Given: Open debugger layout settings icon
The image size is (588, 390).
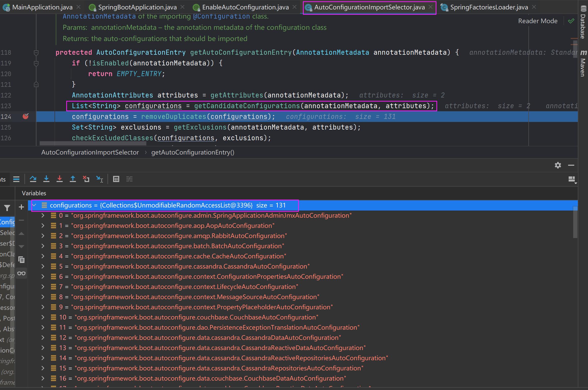Looking at the screenshot, I should tap(572, 179).
